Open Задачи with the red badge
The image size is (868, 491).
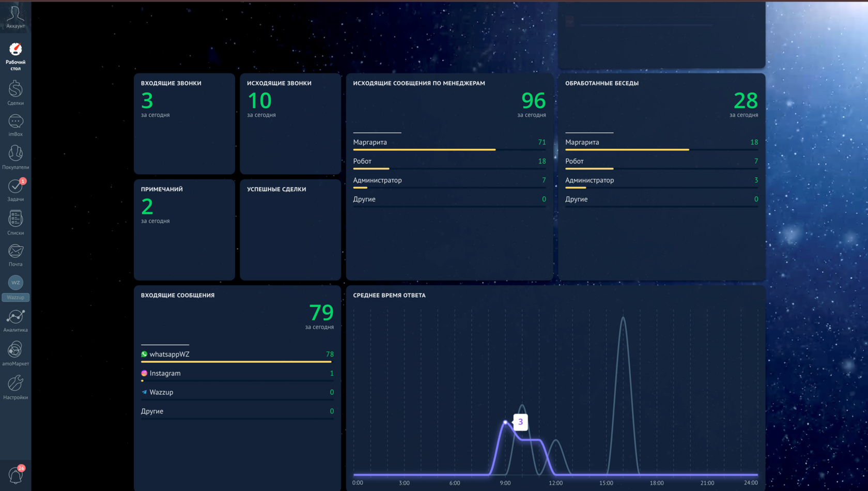pos(16,190)
